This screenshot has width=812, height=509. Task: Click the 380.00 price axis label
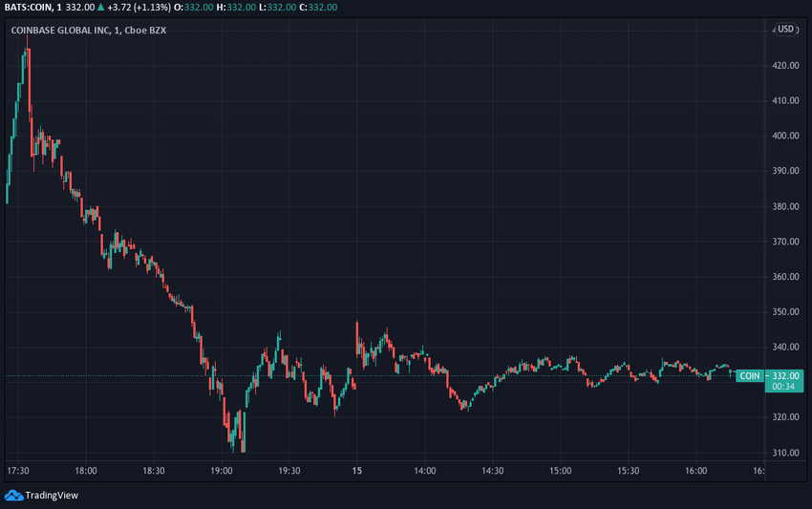tap(785, 206)
